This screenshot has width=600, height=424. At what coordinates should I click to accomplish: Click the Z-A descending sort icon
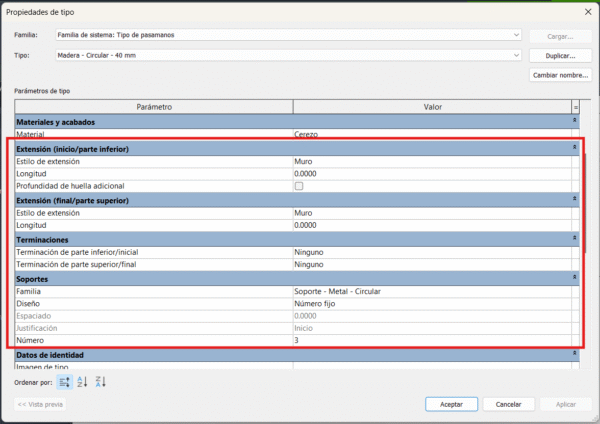100,381
